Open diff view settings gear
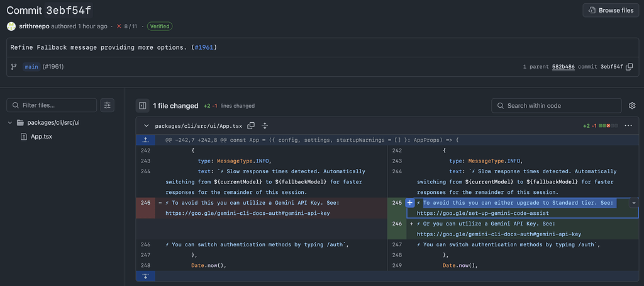The image size is (644, 286). tap(632, 106)
